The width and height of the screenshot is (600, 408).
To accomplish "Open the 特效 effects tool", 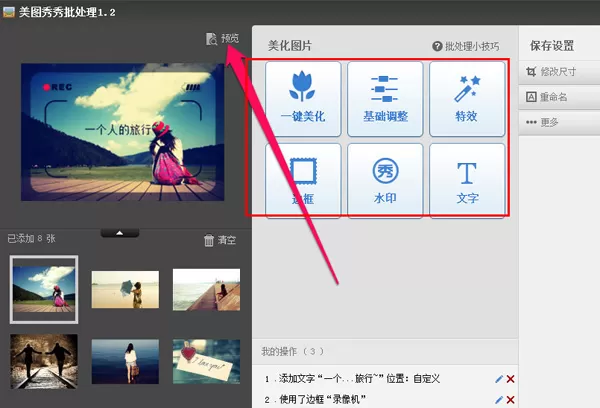I will (x=467, y=99).
